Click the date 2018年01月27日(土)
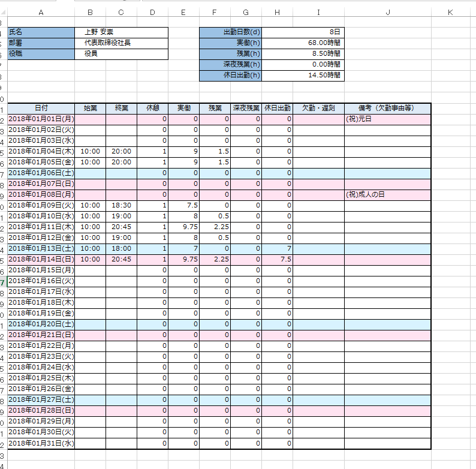Screen dimensions: 476x469 click(41, 400)
